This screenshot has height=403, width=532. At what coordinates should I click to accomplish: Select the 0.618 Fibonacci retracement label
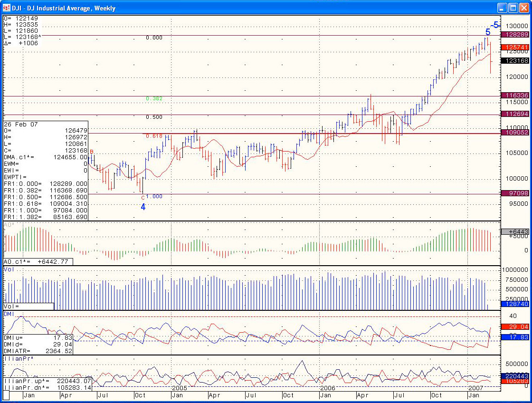[x=154, y=136]
